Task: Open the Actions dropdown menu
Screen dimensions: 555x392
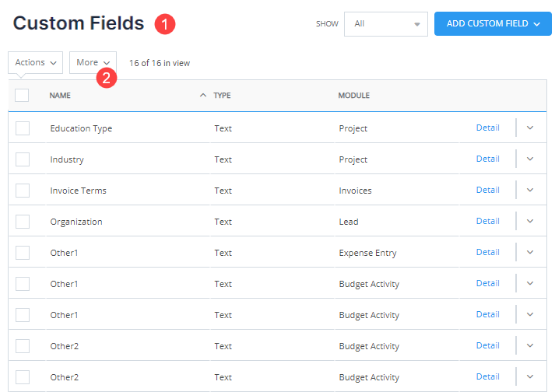Action: [35, 63]
